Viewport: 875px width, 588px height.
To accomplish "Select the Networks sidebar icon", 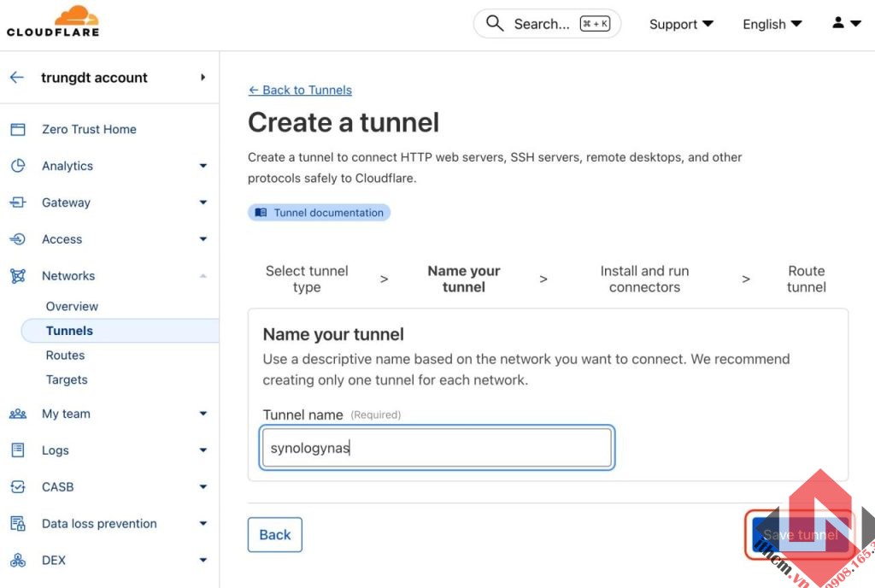I will coord(19,275).
